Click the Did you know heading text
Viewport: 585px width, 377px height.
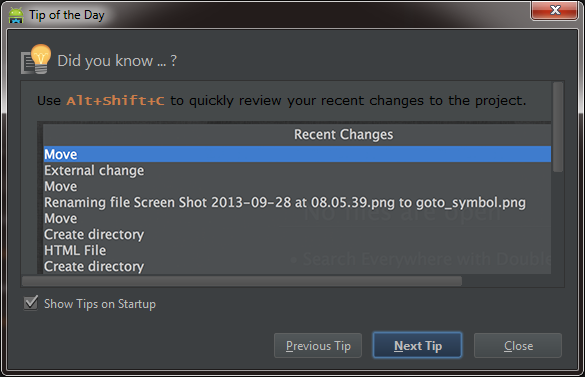(x=117, y=61)
